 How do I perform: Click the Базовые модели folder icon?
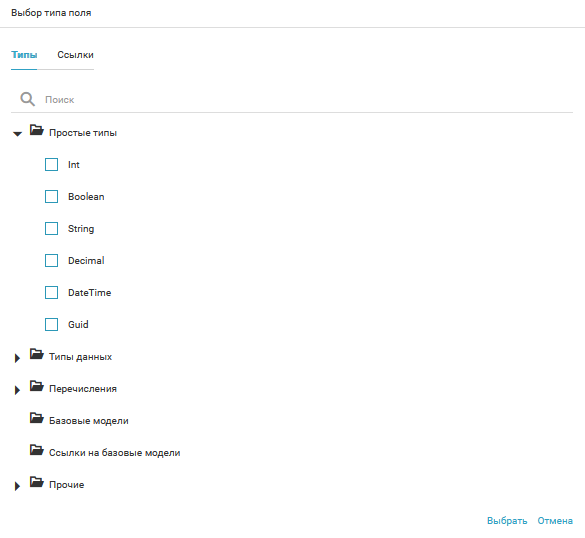[37, 418]
